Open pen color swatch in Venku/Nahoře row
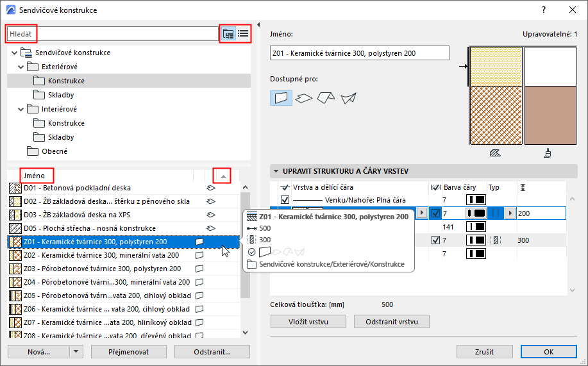588x366 pixels. (476, 200)
